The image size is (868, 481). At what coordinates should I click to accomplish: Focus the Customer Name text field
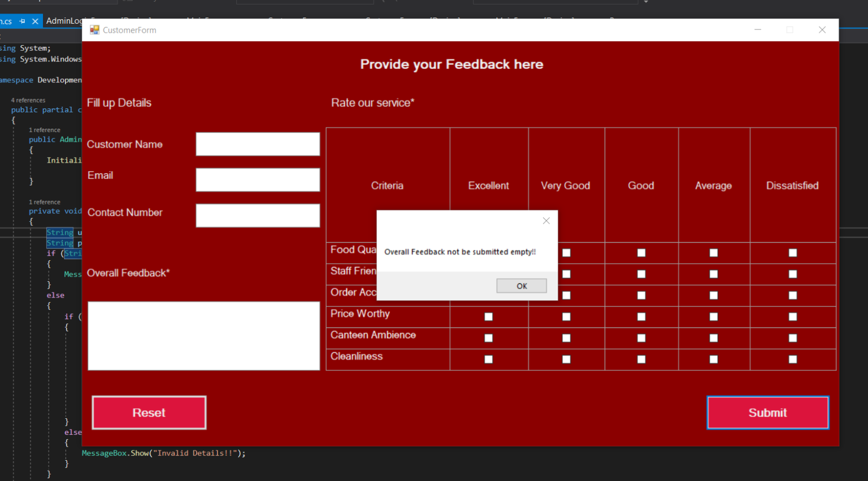(x=258, y=145)
